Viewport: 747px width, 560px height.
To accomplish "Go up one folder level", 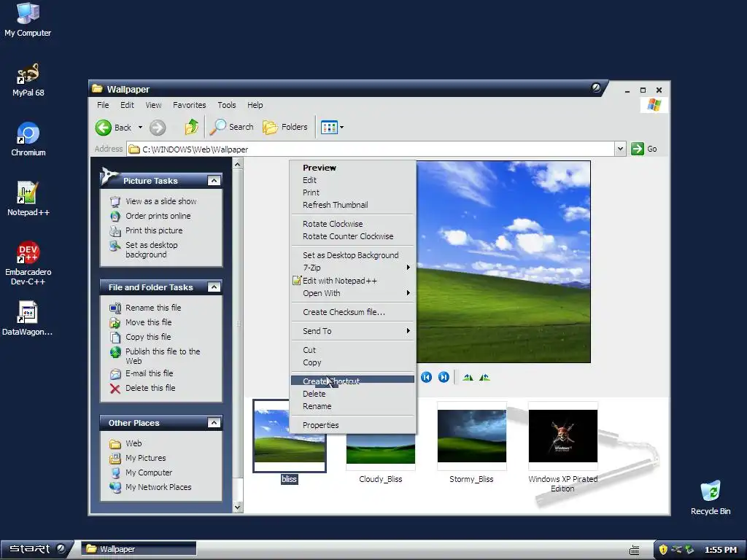I will pyautogui.click(x=192, y=127).
